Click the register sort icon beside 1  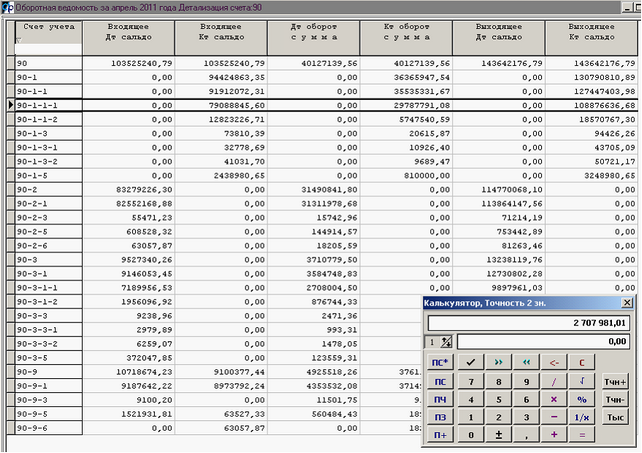[446, 342]
